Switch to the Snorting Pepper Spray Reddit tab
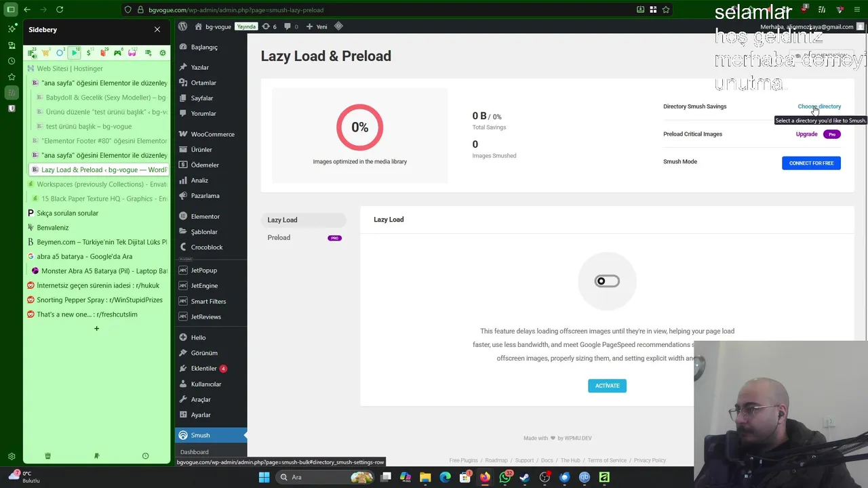 coord(97,300)
